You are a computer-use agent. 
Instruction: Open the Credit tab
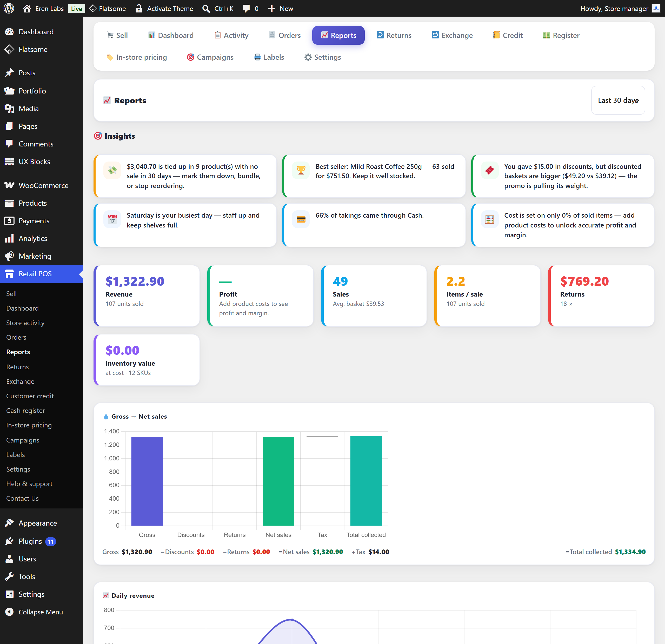pyautogui.click(x=508, y=35)
